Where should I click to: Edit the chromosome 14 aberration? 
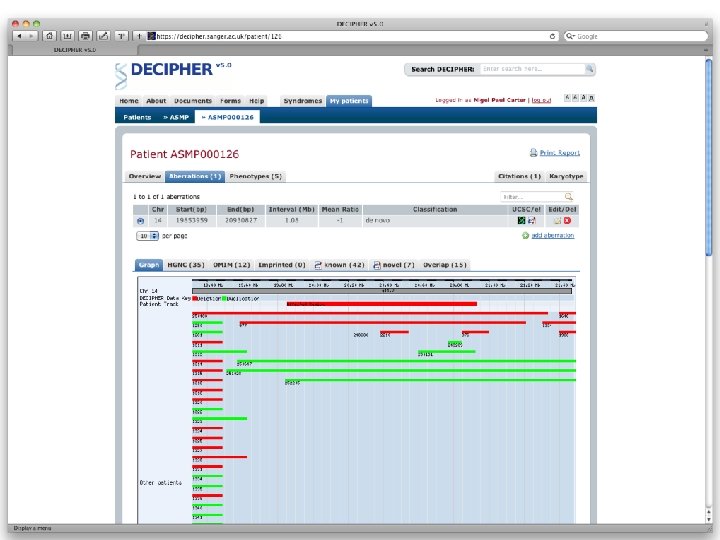[557, 221]
